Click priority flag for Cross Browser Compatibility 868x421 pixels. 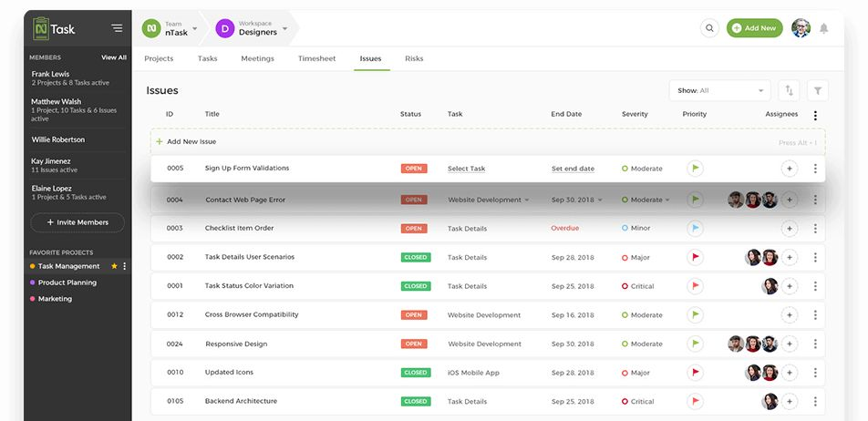click(696, 314)
